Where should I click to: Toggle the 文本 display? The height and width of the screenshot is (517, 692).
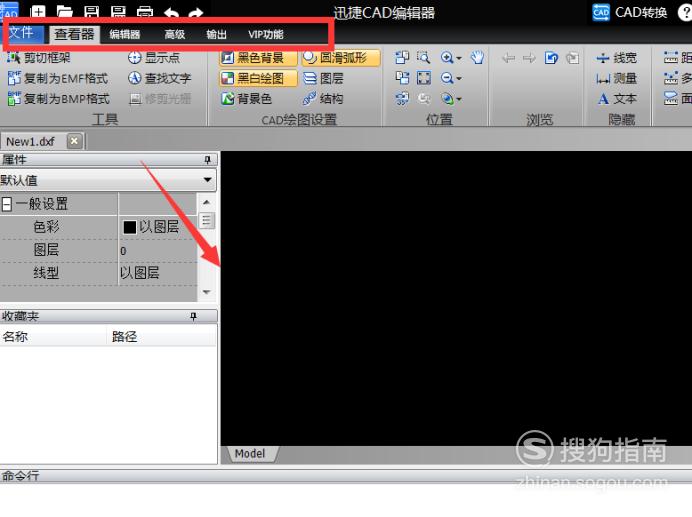pos(617,99)
